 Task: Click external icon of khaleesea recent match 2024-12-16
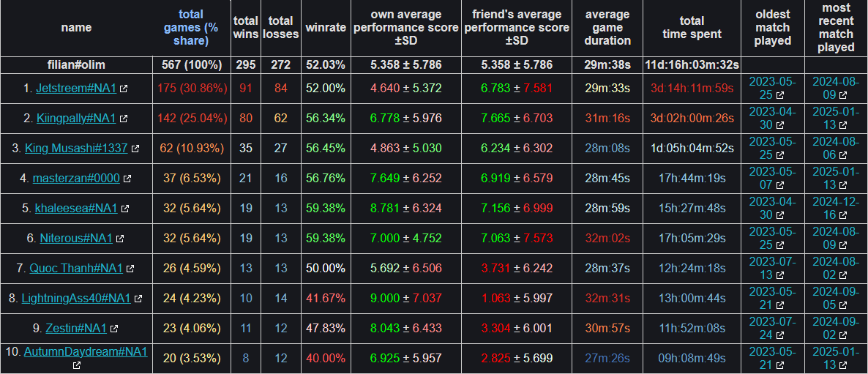tap(842, 215)
